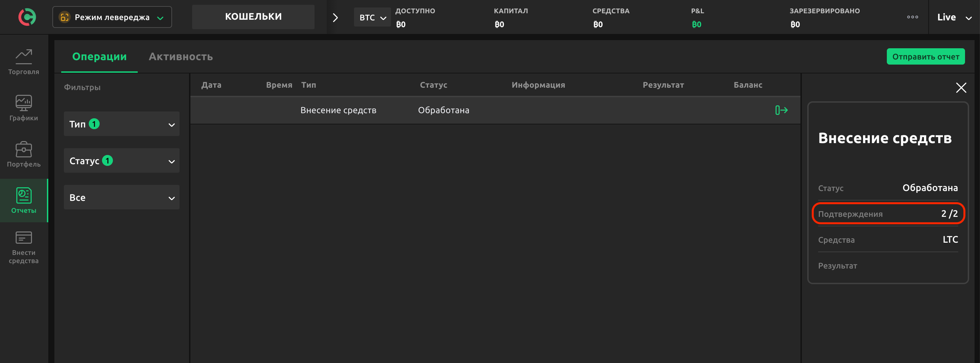Expand the Live account dropdown
The height and width of the screenshot is (363, 980).
953,17
